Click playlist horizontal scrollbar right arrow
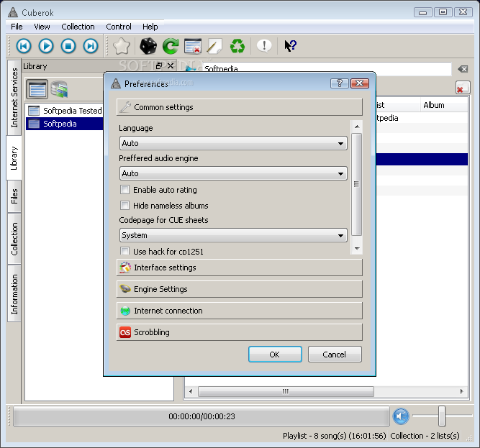The width and height of the screenshot is (480, 448). coord(461,391)
